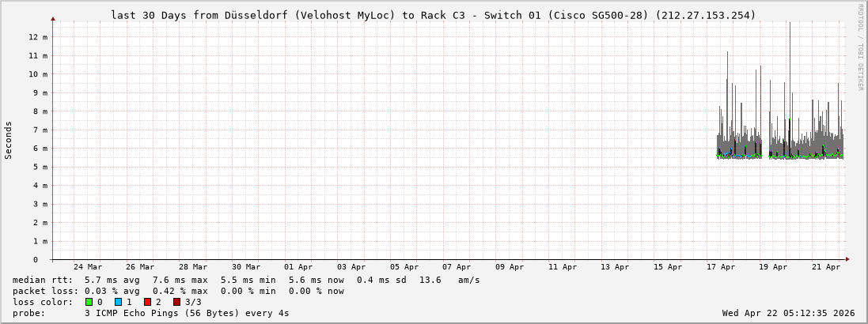Click the median rtt statistics line
Viewport: 868px width, 324px height.
[x=246, y=280]
